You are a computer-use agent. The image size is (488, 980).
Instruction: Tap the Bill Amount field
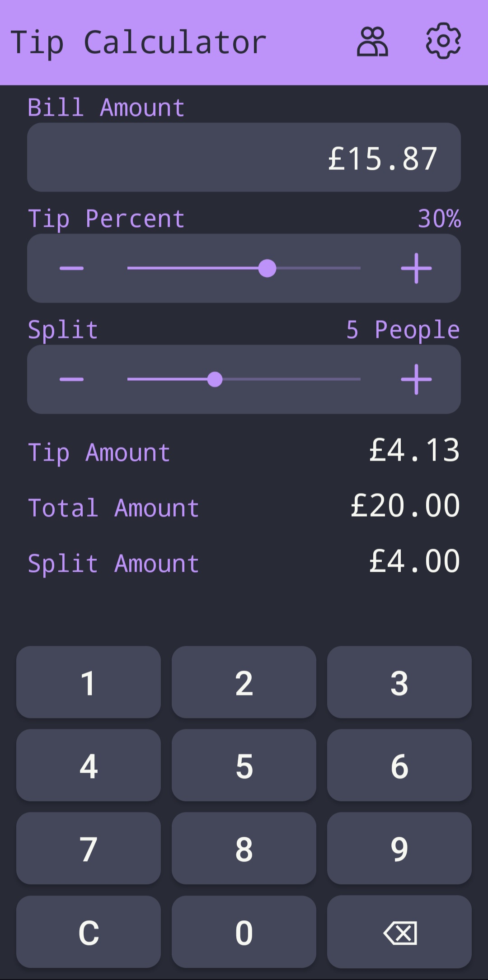(x=244, y=157)
